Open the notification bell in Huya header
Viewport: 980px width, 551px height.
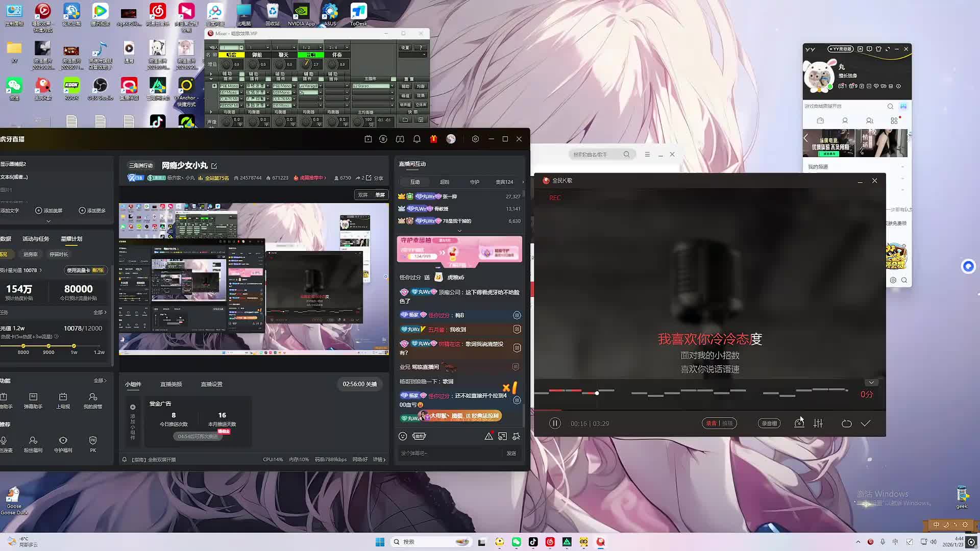(416, 139)
